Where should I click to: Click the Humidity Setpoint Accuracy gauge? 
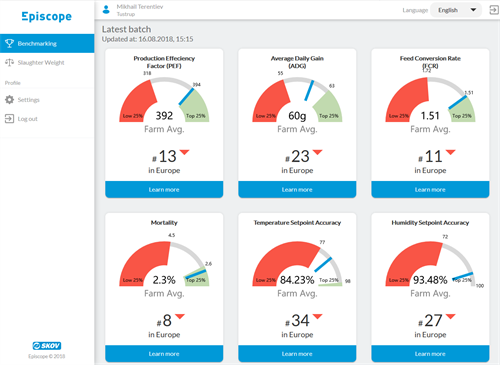click(x=430, y=264)
